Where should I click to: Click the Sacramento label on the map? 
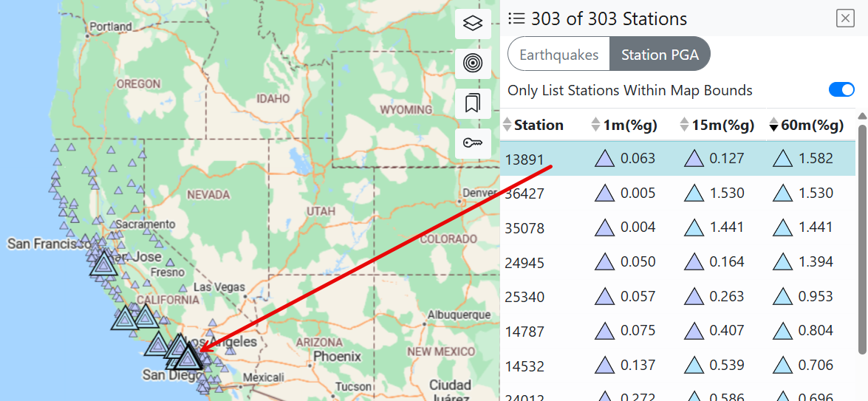pyautogui.click(x=146, y=225)
